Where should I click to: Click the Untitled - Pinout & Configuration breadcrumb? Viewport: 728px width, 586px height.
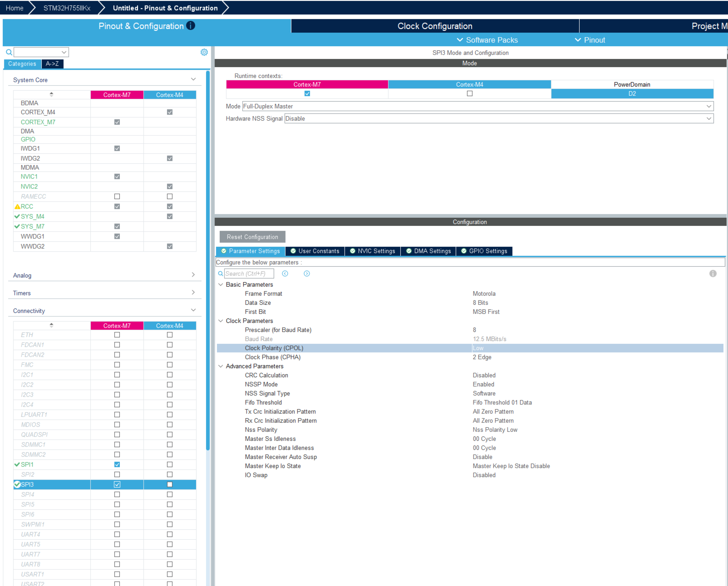(x=165, y=8)
